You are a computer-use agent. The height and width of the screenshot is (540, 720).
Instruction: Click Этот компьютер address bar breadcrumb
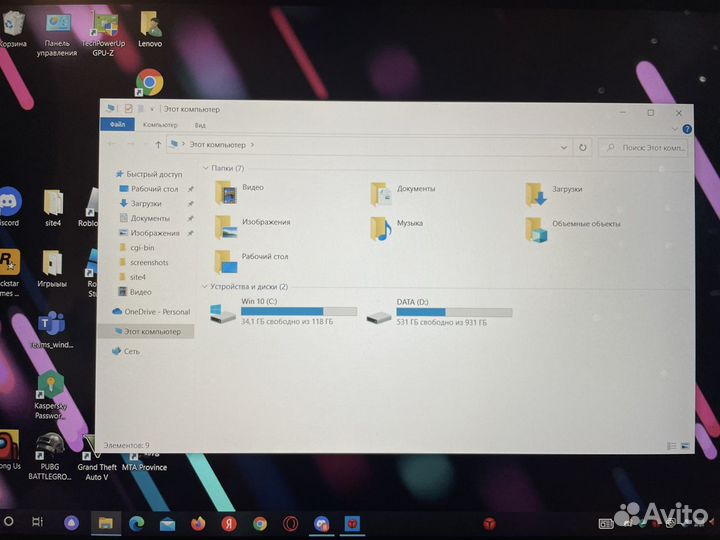coord(218,145)
